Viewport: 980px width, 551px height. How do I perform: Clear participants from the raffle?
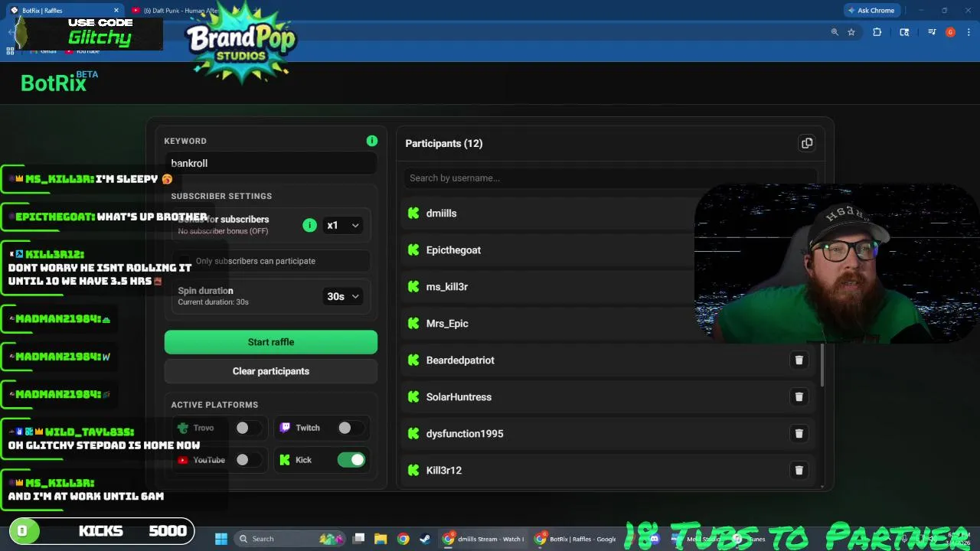271,371
